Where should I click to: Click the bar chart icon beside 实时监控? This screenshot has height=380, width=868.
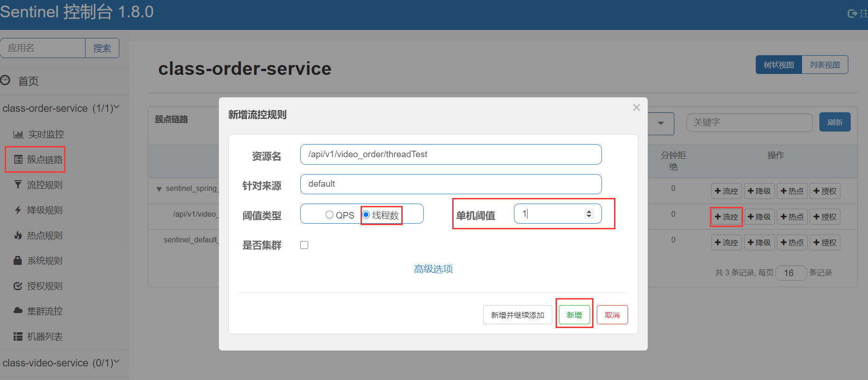pos(18,134)
